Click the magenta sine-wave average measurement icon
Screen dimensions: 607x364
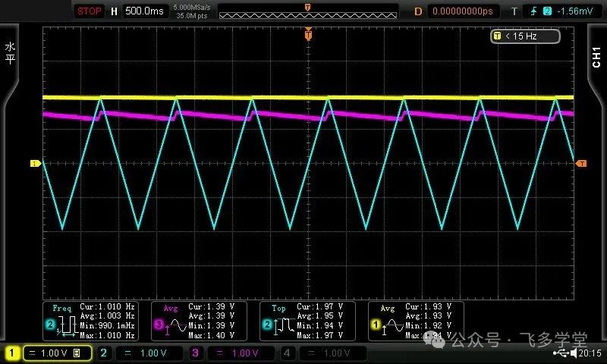coord(176,326)
